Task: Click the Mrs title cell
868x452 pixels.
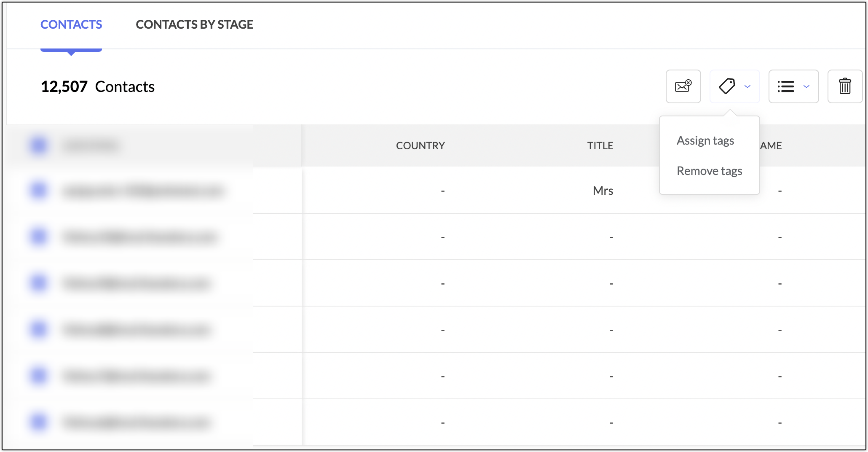Action: point(603,191)
